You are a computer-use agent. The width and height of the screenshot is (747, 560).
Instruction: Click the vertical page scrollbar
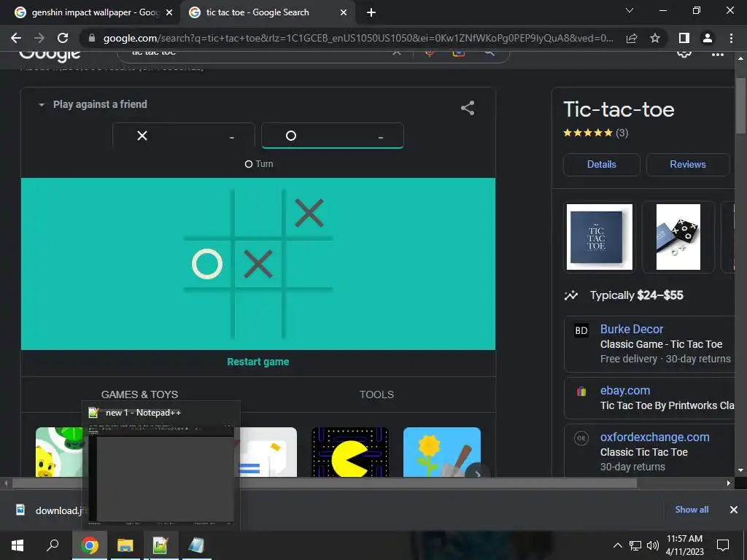[x=740, y=105]
